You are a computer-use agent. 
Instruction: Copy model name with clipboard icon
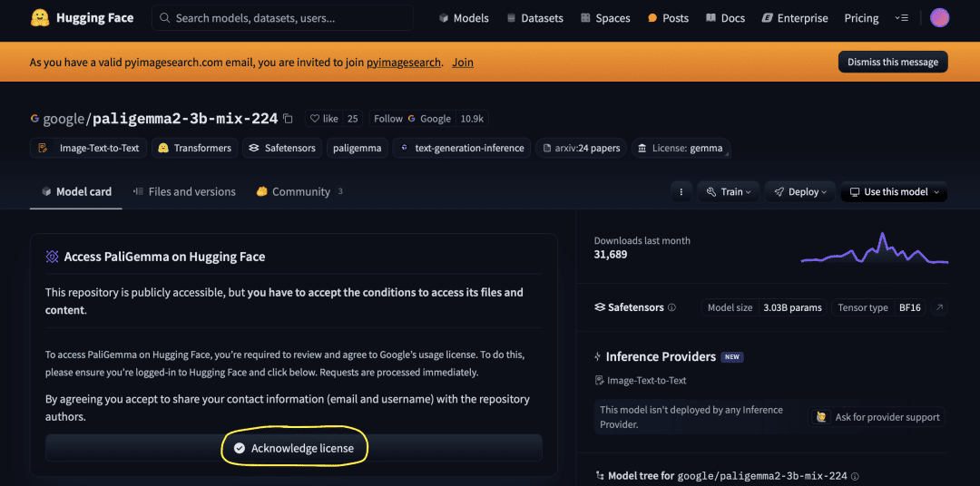coord(288,119)
